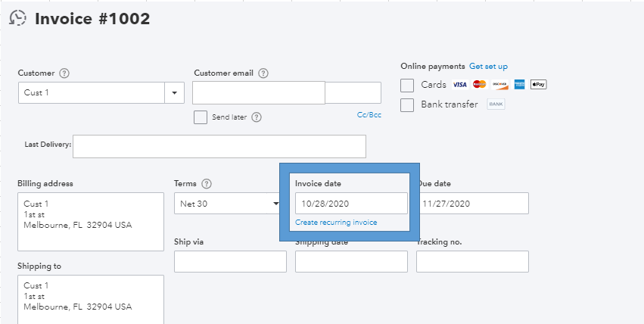Click the Visa card icon
644x324 pixels.
tap(459, 85)
